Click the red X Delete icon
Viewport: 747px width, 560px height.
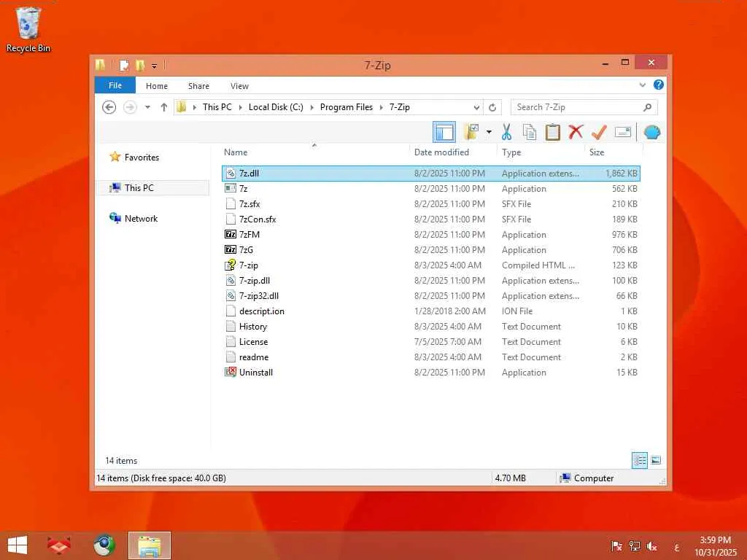[576, 132]
